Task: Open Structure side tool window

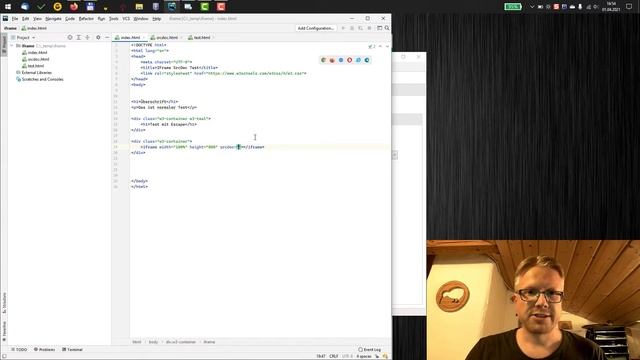Action: [4, 303]
